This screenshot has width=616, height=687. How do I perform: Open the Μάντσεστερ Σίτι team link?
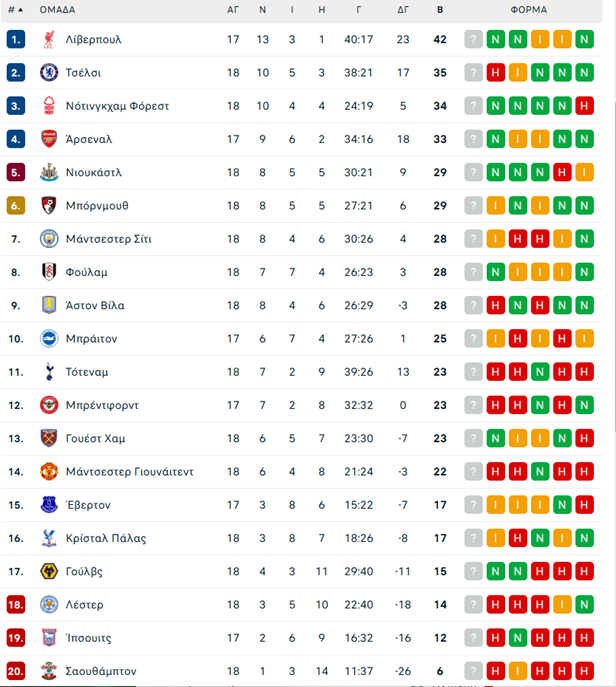109,239
